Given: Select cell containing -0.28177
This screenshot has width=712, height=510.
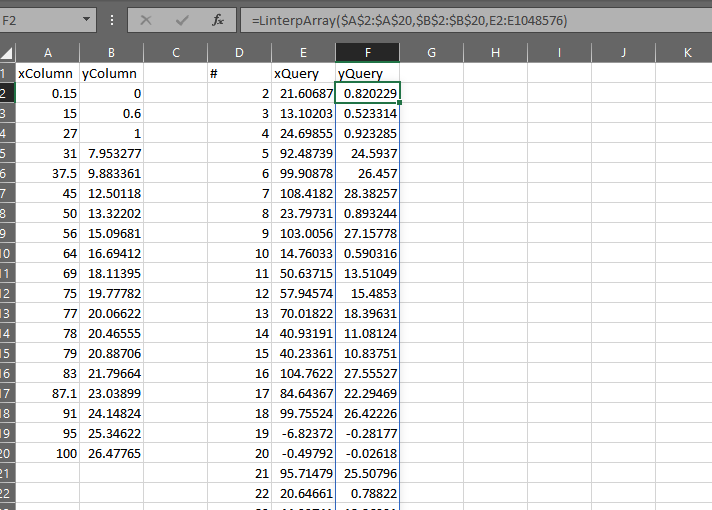Looking at the screenshot, I should (367, 433).
